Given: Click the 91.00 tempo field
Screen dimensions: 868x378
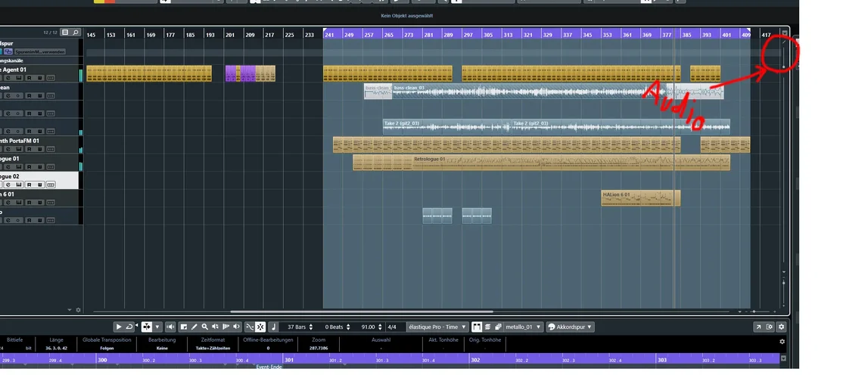Looking at the screenshot, I should pos(367,327).
